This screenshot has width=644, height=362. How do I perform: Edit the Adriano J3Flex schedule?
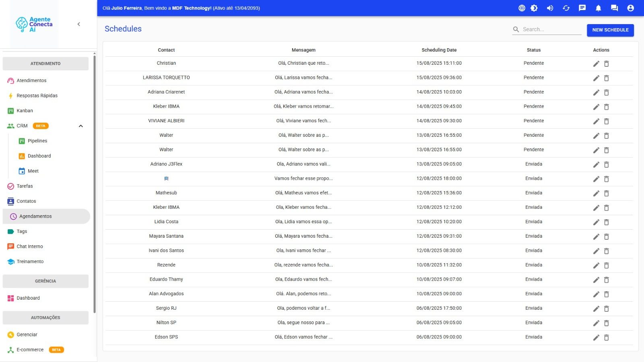pos(596,165)
